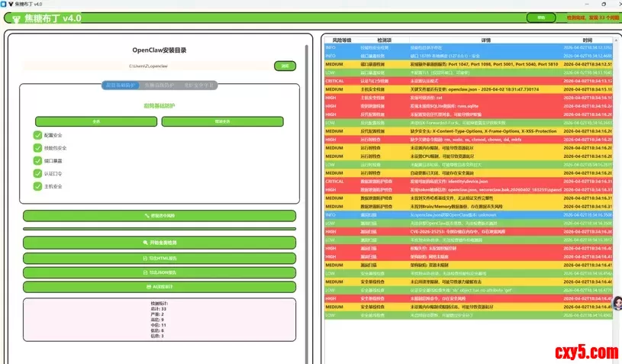Viewport: 622px width, 364px height.
Task: Select the row listing Port 1047, Port 1098
Action: point(469,64)
